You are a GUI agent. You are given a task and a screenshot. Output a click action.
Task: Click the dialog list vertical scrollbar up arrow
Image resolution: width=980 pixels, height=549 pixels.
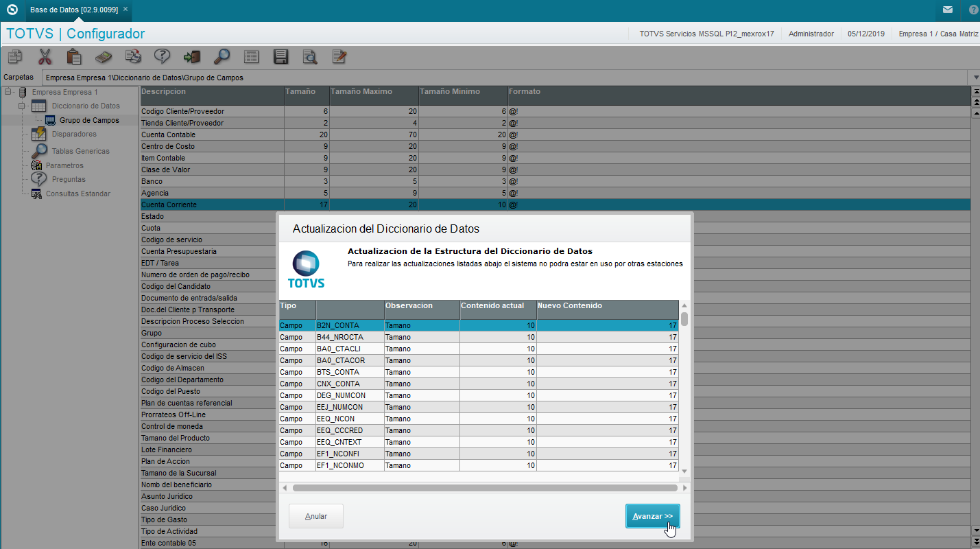[x=684, y=305]
